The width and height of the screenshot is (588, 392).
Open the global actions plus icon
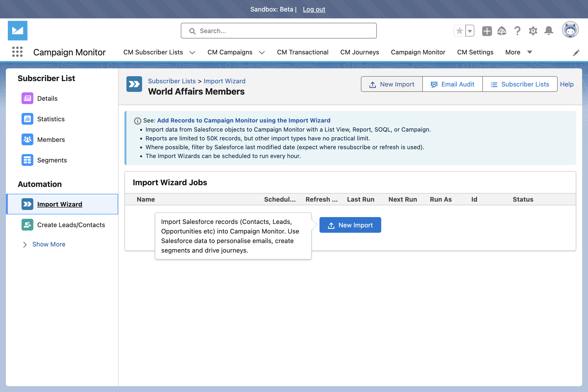tap(487, 31)
